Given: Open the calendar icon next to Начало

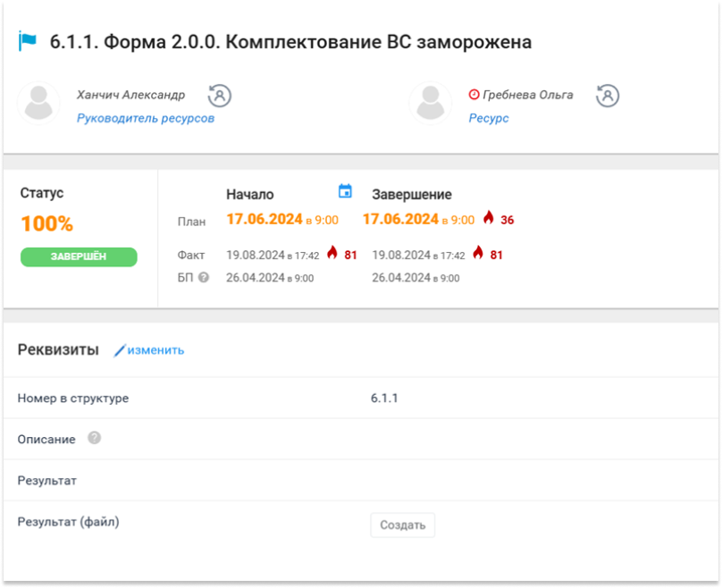Looking at the screenshot, I should click(345, 191).
